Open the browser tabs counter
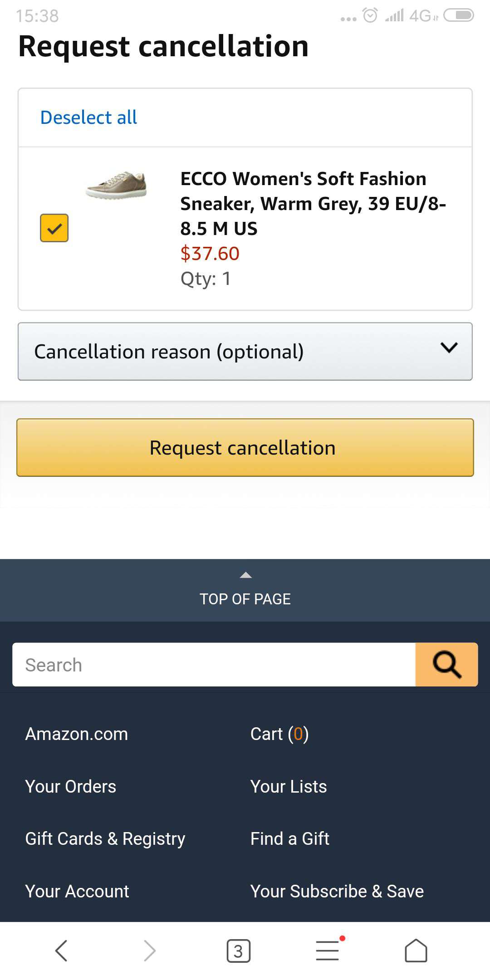 pyautogui.click(x=238, y=951)
